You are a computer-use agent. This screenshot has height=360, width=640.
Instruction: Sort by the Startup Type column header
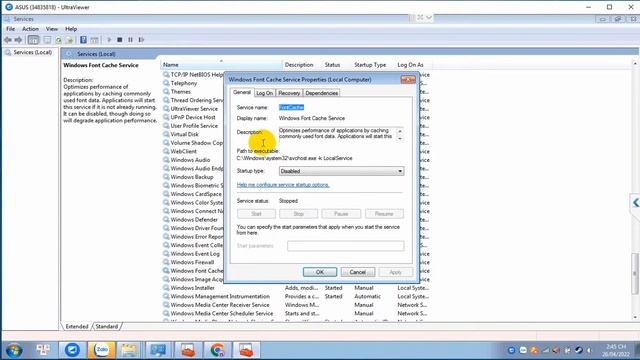[370, 64]
